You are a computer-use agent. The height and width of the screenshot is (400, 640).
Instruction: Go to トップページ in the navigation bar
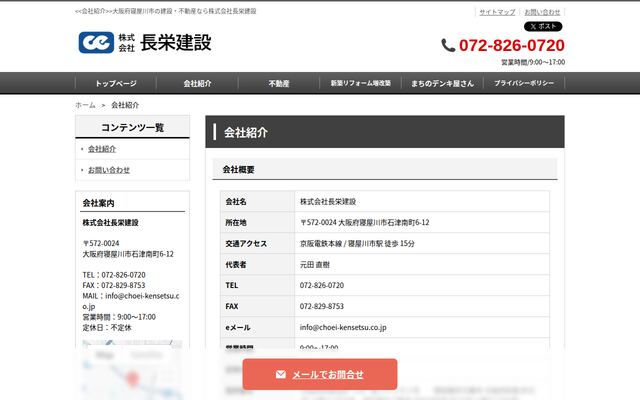(x=116, y=83)
